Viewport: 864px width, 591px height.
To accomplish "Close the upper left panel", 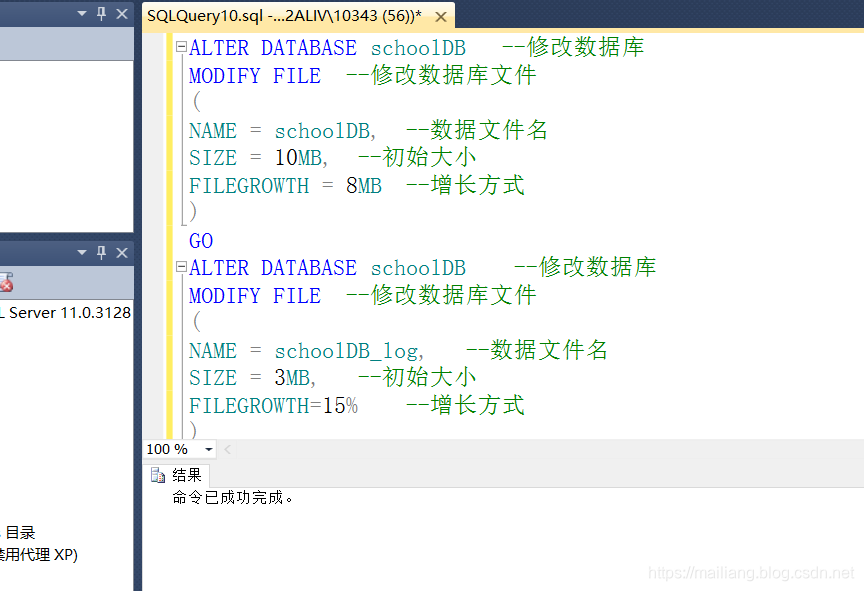I will point(122,14).
